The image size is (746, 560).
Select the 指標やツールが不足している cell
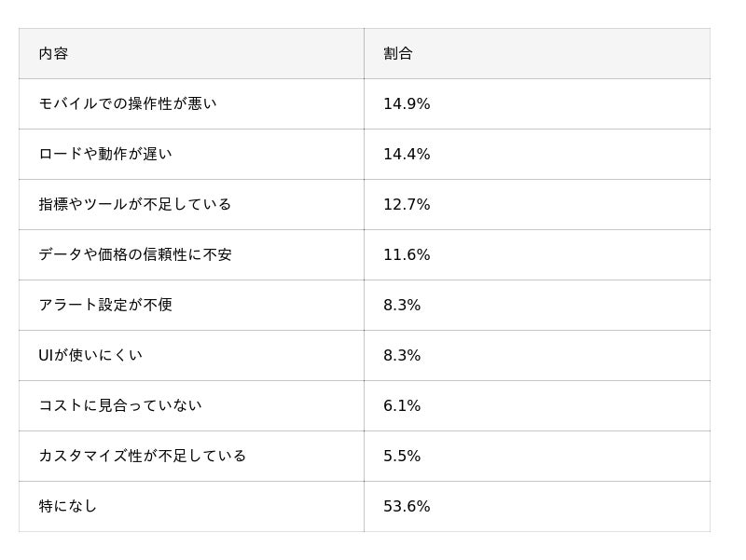tap(135, 205)
